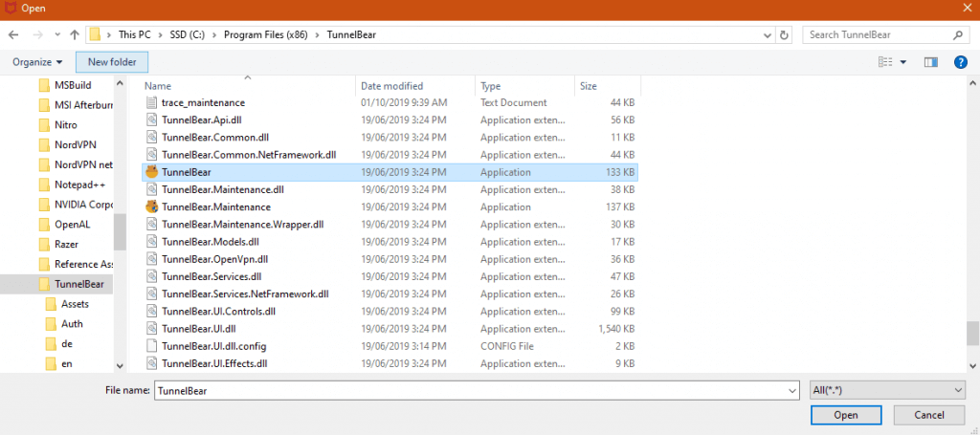Viewport: 980px width, 435px height.
Task: Open the Organize menu
Action: (x=37, y=62)
